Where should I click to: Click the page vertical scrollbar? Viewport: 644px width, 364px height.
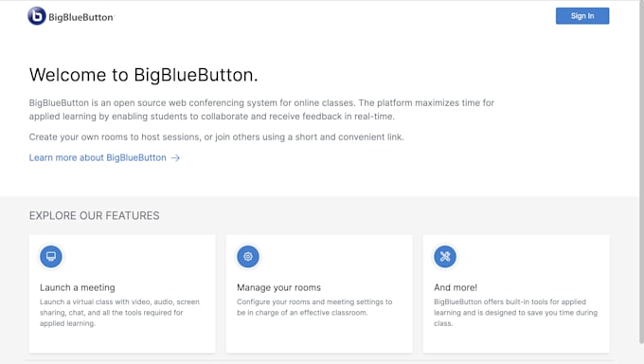point(641,172)
